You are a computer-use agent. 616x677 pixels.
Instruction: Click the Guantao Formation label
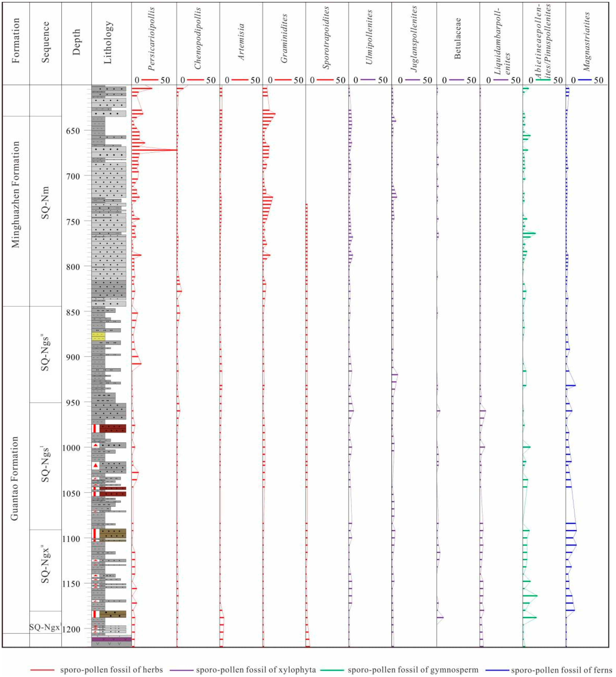(14, 478)
